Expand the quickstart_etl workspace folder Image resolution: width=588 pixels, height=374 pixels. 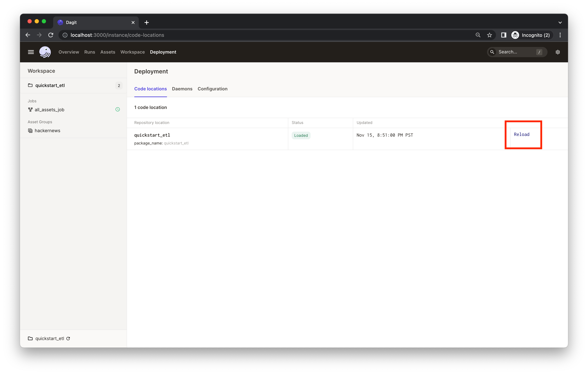(x=50, y=86)
